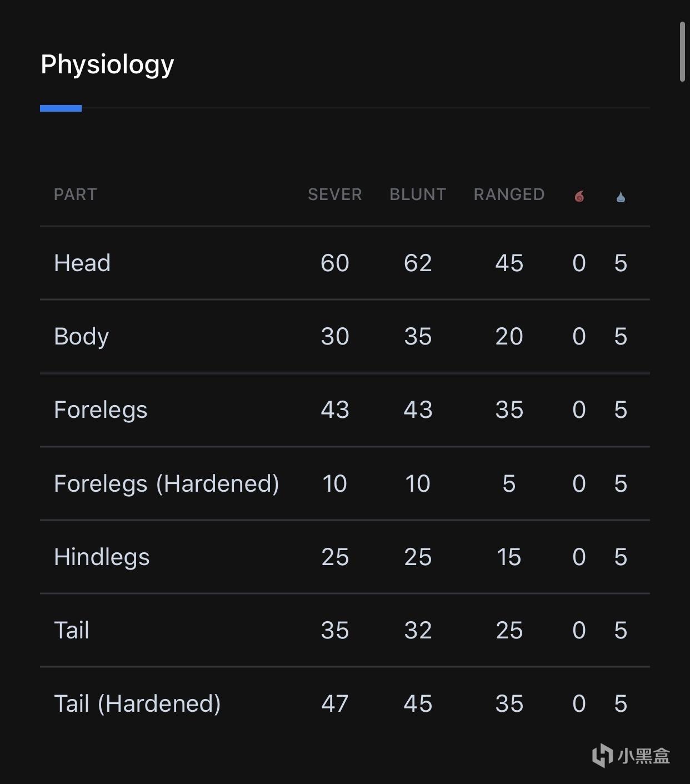The image size is (690, 784).
Task: Click the blue tab indicator under Physiology
Action: point(61,108)
